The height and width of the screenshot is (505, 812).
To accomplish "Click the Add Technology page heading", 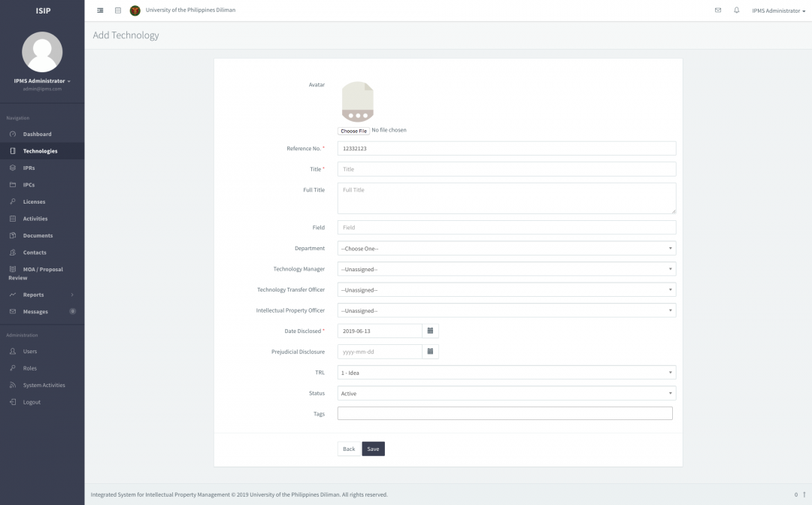I will [126, 35].
